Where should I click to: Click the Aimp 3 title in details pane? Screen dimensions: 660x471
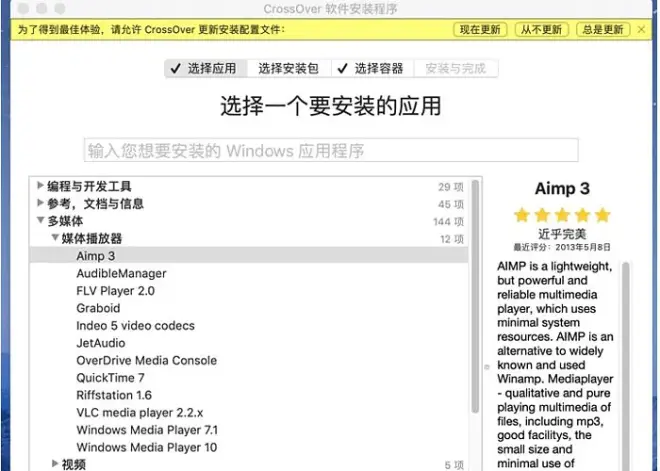pos(562,189)
